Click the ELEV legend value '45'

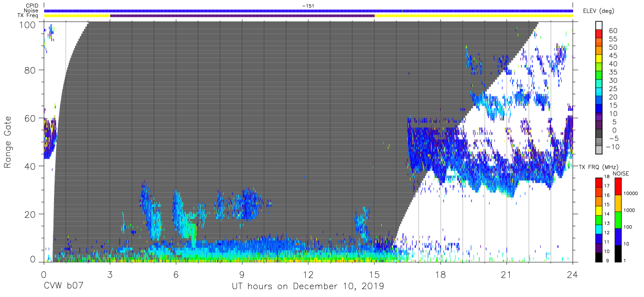click(612, 56)
